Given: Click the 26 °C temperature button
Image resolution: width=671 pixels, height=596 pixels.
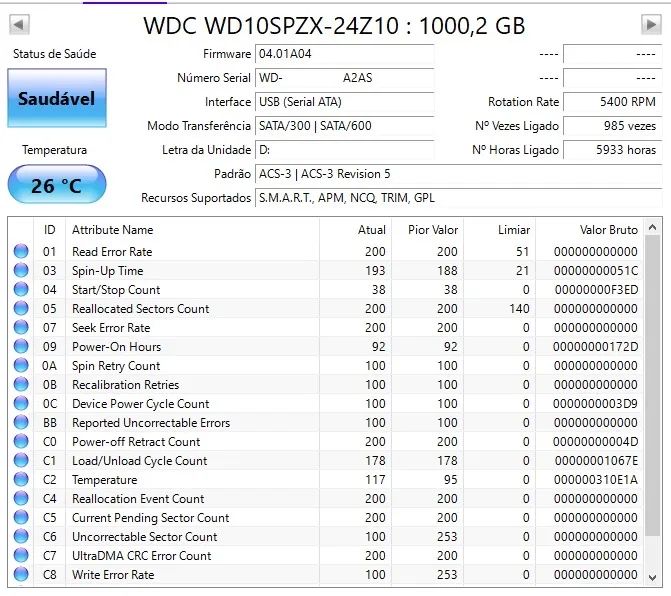Looking at the screenshot, I should [x=57, y=185].
